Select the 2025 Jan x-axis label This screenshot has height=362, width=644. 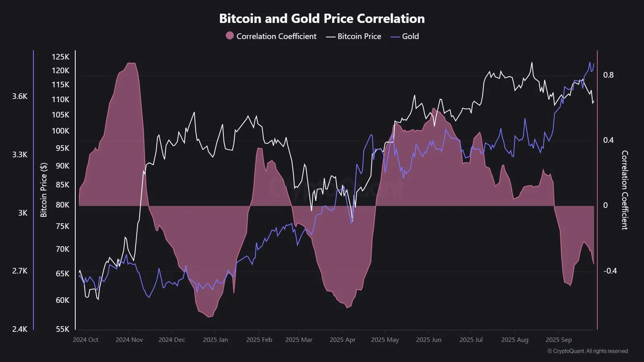(x=215, y=340)
